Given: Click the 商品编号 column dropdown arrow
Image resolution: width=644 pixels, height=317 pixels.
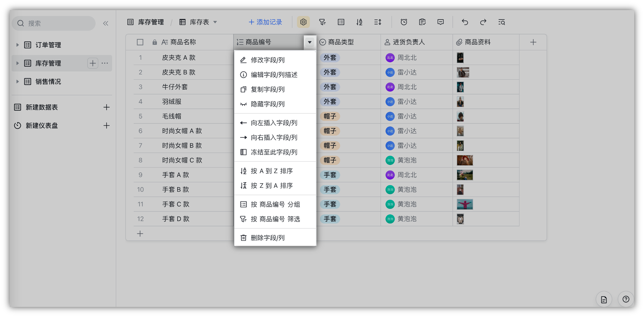Looking at the screenshot, I should 310,42.
